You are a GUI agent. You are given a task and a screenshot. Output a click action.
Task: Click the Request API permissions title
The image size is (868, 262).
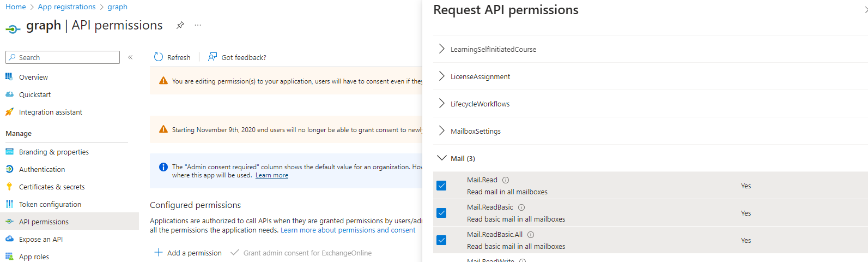[506, 10]
